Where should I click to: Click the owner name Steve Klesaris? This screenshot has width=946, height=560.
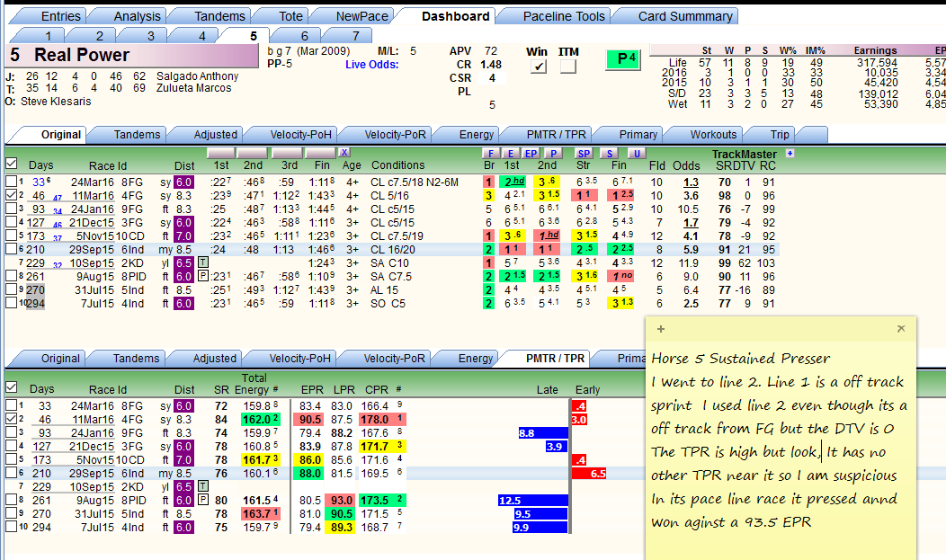point(56,102)
